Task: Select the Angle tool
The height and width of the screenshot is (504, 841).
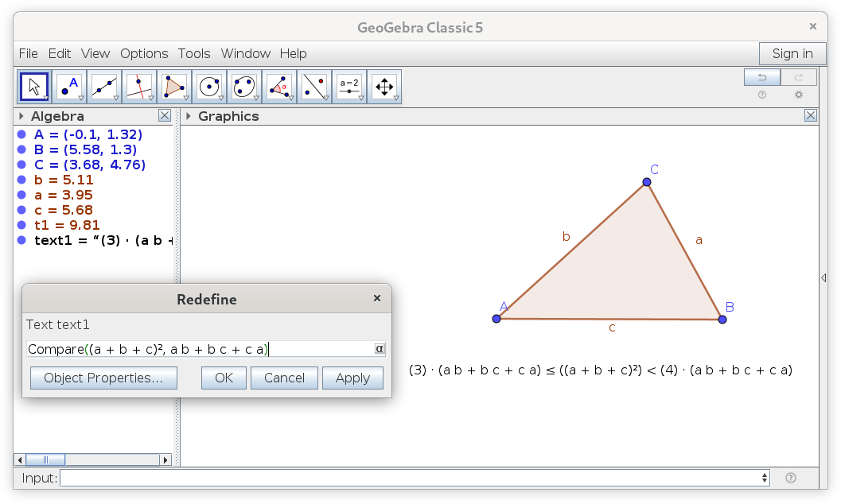Action: click(279, 86)
